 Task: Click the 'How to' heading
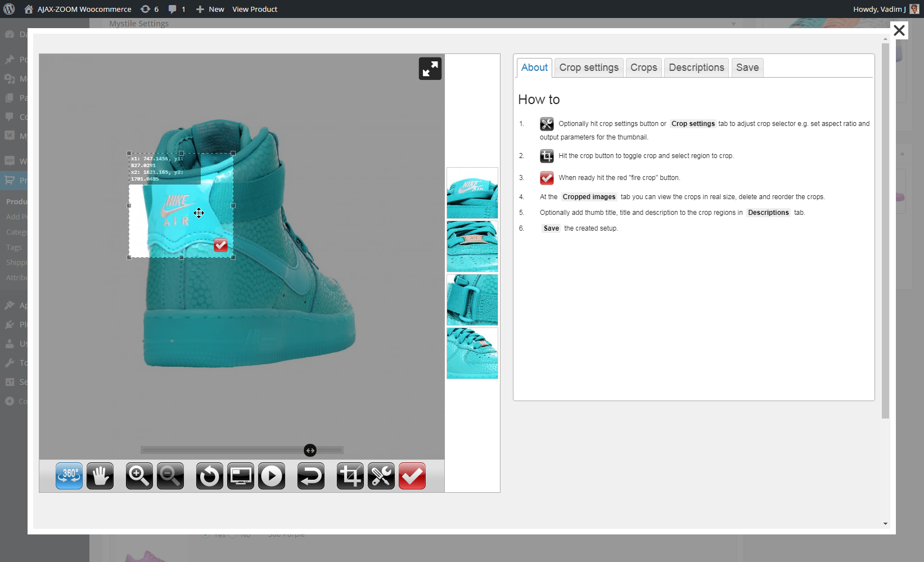(x=539, y=100)
